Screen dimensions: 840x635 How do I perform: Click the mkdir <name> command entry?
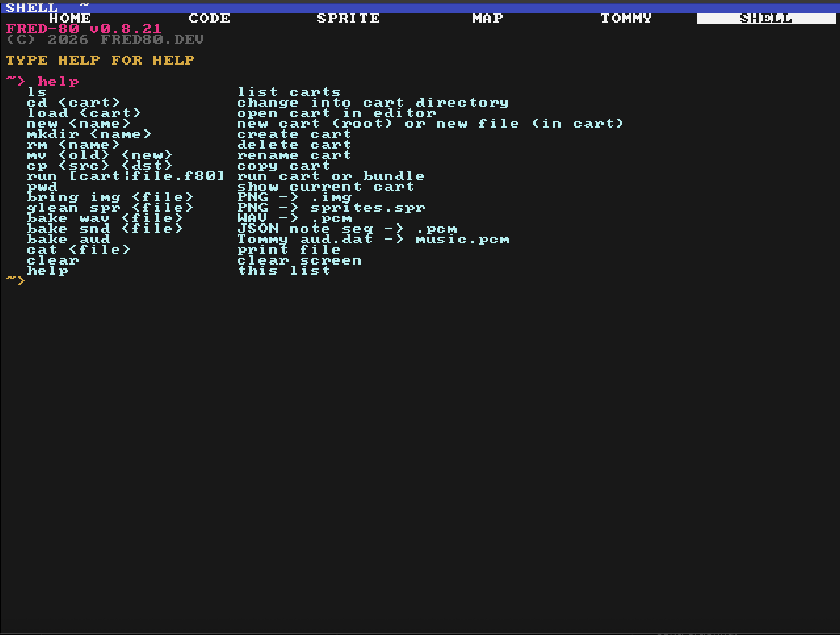[x=89, y=134]
